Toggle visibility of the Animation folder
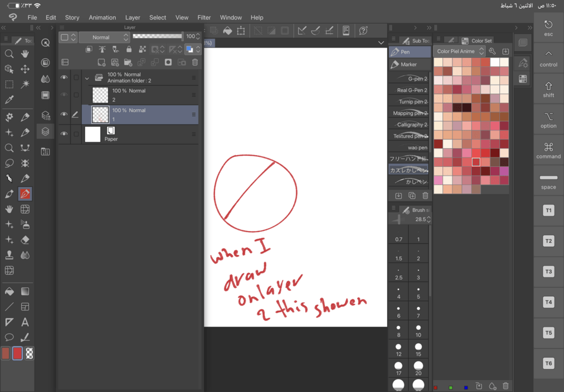Image resolution: width=564 pixels, height=392 pixels. pyautogui.click(x=64, y=77)
